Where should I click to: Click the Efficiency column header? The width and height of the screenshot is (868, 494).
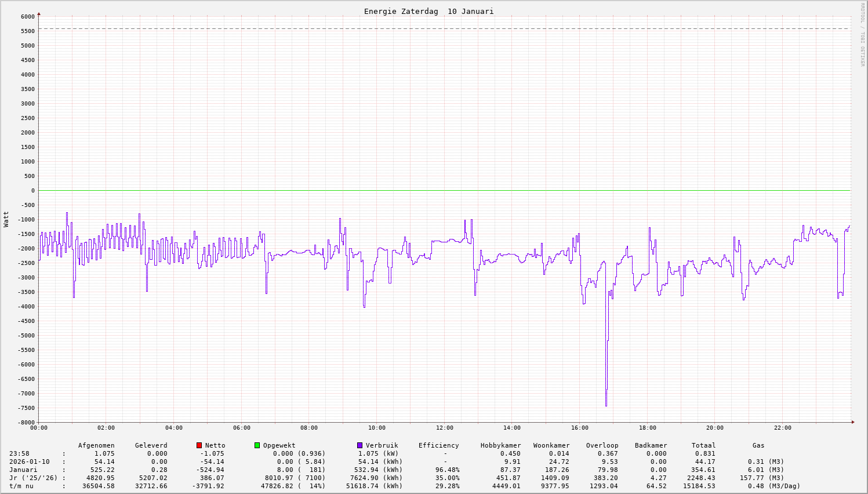(438, 445)
